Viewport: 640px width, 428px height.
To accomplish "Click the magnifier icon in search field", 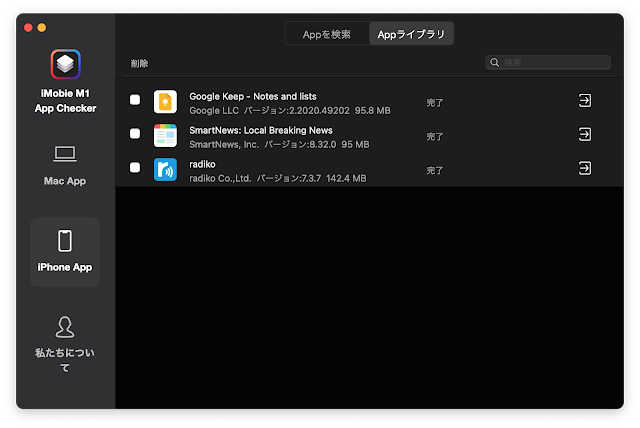I will 495,62.
